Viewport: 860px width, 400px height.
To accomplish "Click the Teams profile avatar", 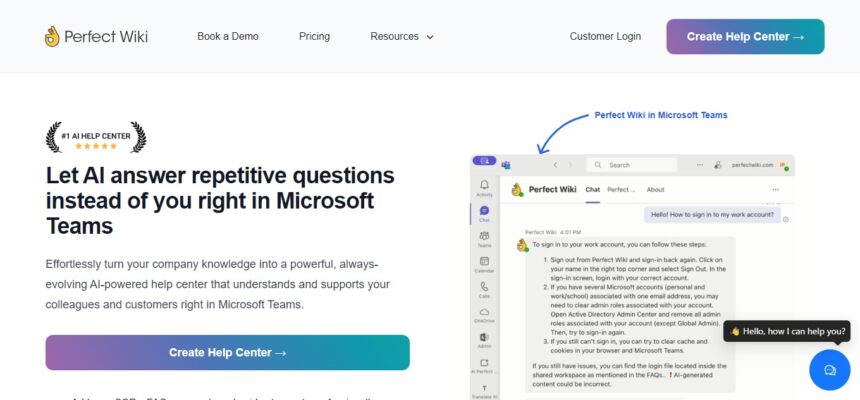I will click(x=783, y=165).
